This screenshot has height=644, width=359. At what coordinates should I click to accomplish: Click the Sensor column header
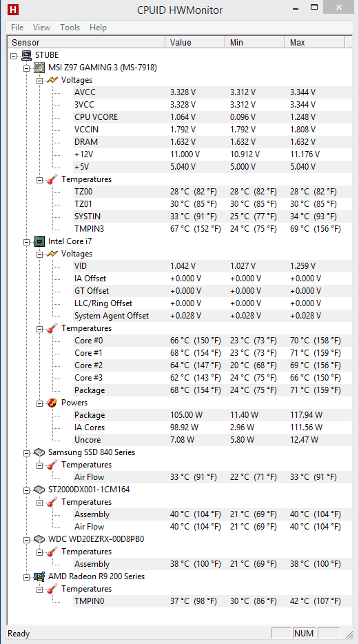coord(86,43)
